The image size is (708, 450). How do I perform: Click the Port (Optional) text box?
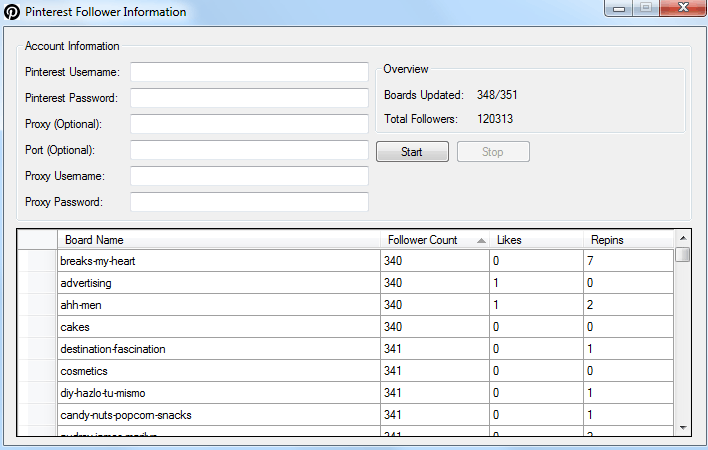tap(249, 150)
